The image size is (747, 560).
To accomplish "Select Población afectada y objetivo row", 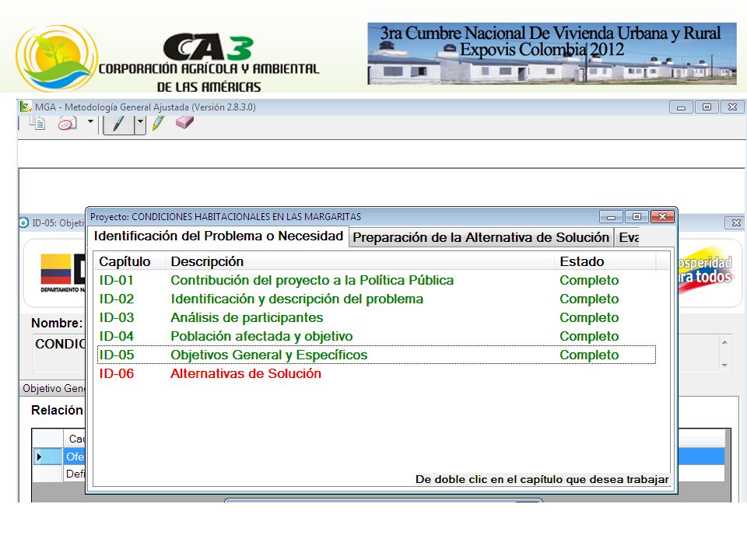I will click(x=261, y=336).
